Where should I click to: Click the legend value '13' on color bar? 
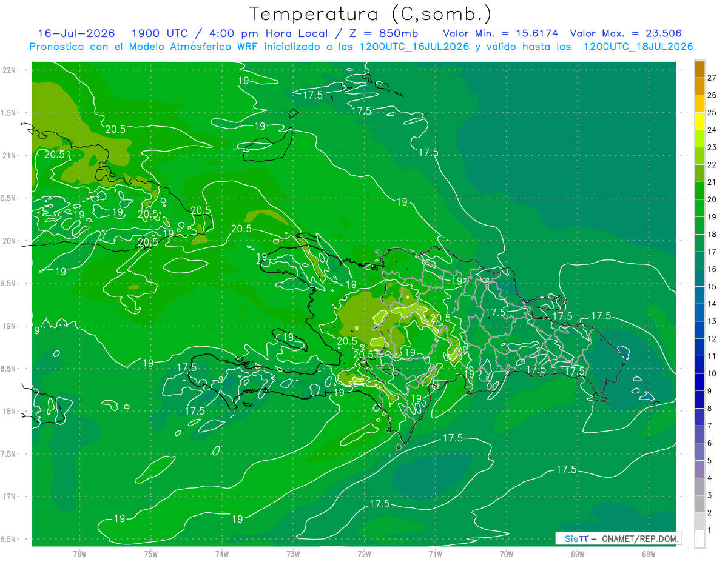pyautogui.click(x=712, y=321)
